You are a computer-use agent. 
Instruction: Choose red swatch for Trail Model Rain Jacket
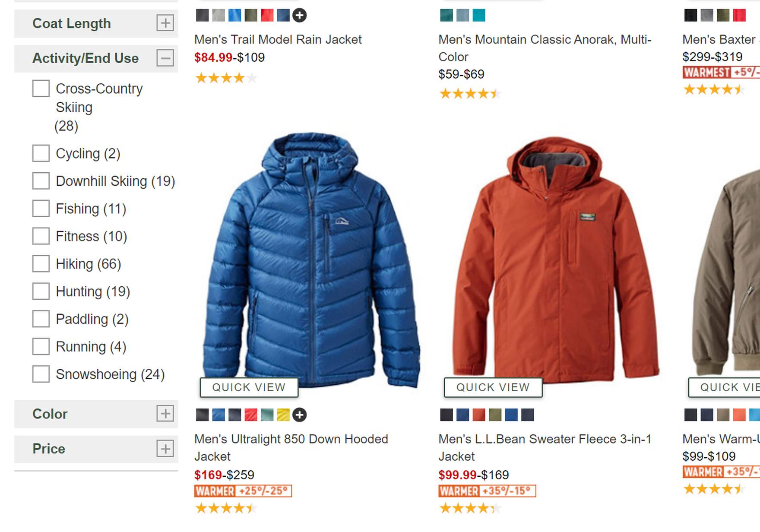(267, 15)
